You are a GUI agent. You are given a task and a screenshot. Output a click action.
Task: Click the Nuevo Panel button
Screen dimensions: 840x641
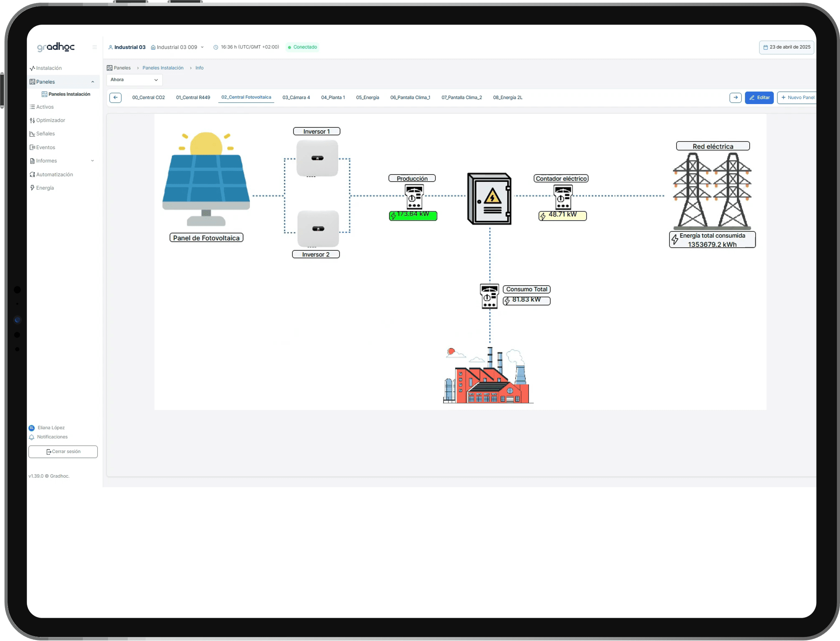pos(797,98)
